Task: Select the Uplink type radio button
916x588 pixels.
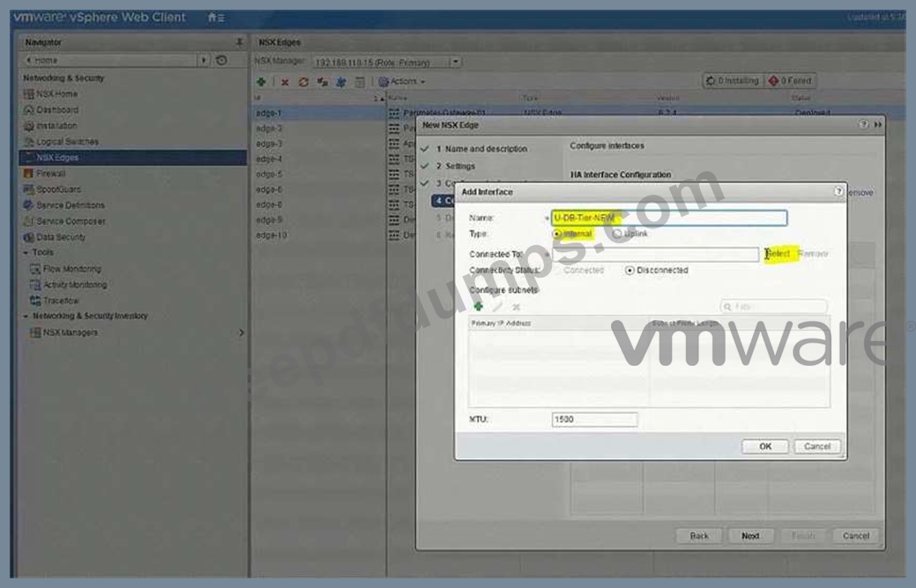Action: click(617, 234)
